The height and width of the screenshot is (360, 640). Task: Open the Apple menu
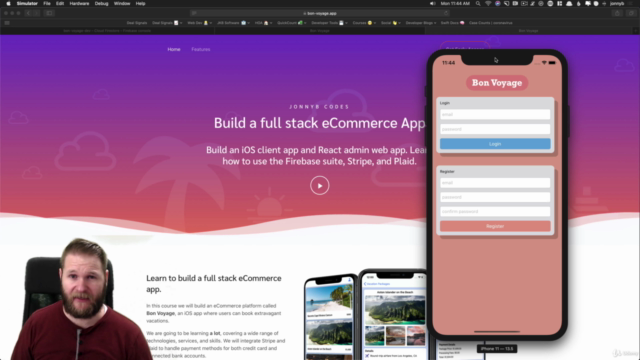click(8, 3)
